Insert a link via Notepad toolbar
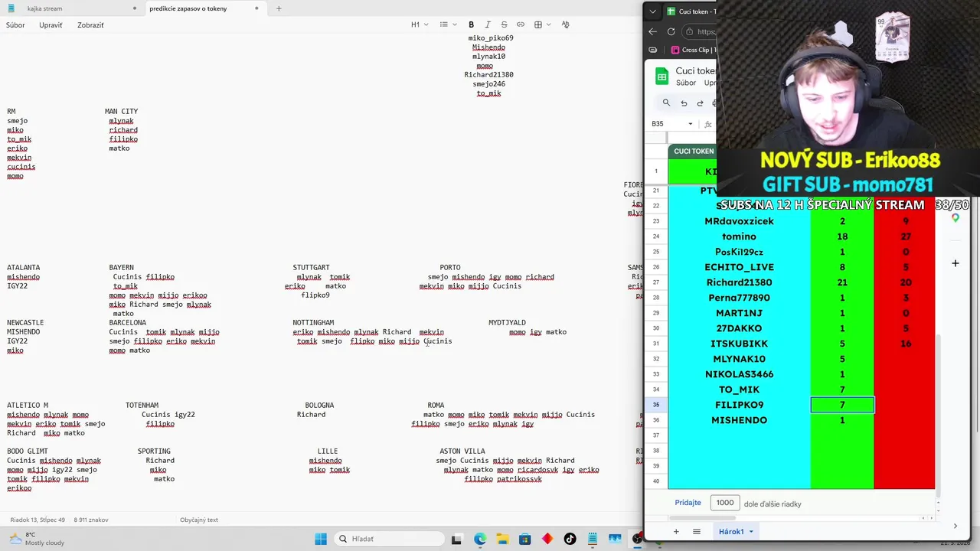This screenshot has height=551, width=980. 521,24
